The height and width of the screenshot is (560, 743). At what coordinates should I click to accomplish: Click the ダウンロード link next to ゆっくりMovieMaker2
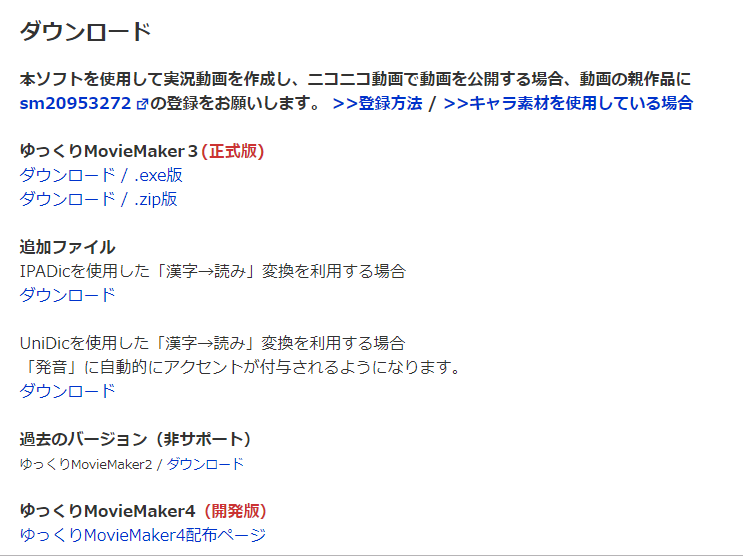point(205,464)
